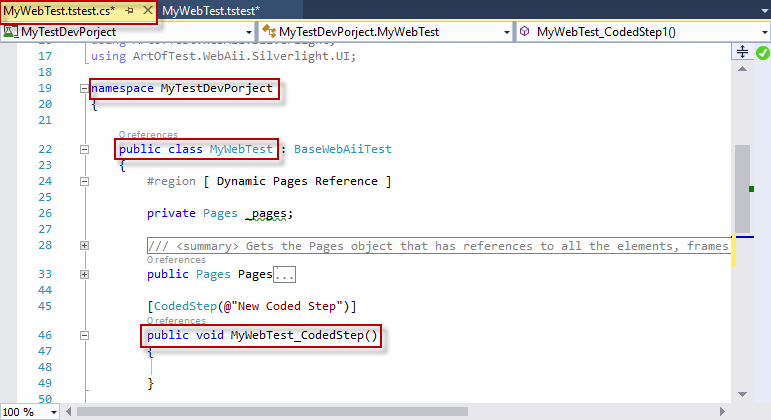Close the MyWebTest.tstest.cs tab
Image resolution: width=771 pixels, height=420 pixels.
coord(148,10)
